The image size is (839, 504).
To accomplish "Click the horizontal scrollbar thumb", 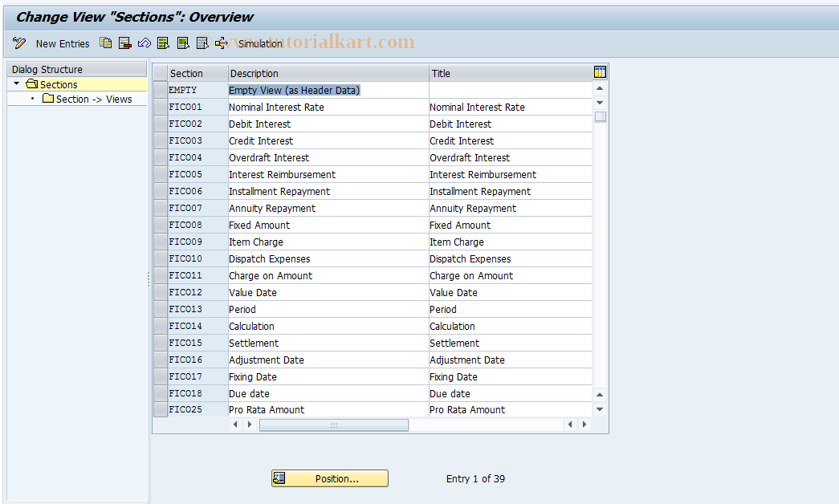I will (x=334, y=425).
